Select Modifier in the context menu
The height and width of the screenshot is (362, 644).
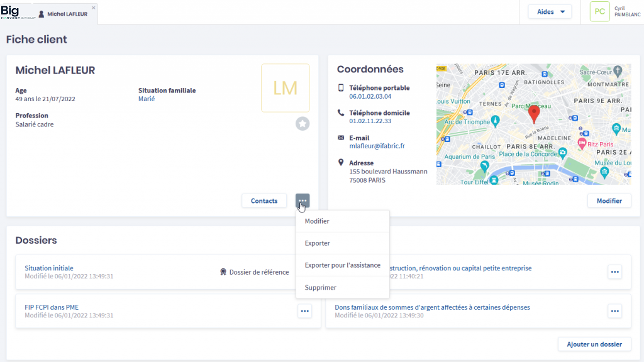[317, 221]
